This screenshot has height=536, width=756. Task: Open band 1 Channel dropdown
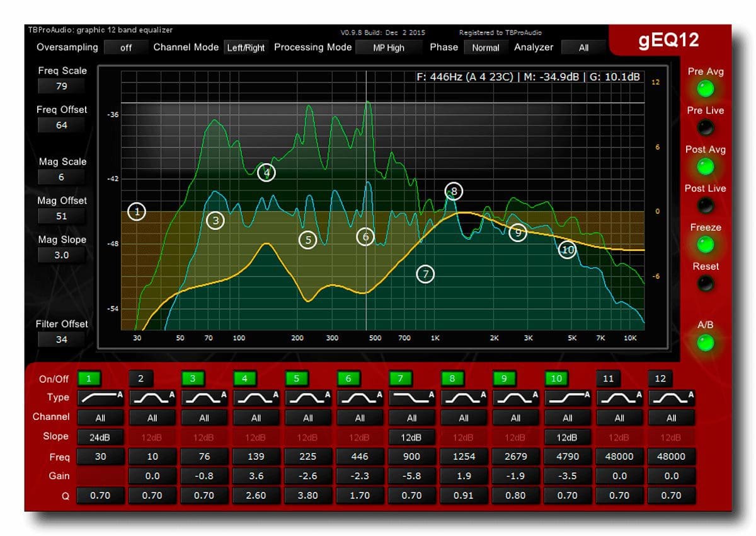click(x=100, y=417)
